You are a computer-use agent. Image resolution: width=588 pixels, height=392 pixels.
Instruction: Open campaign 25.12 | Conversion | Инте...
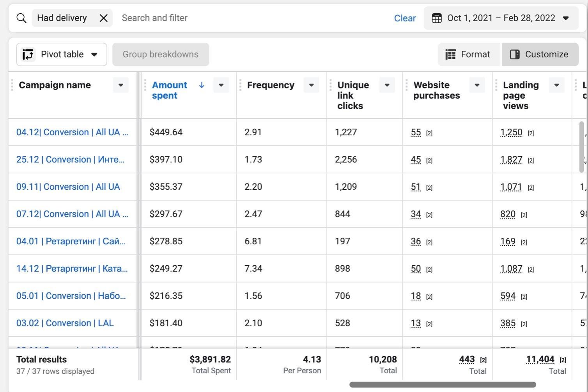[x=71, y=160]
